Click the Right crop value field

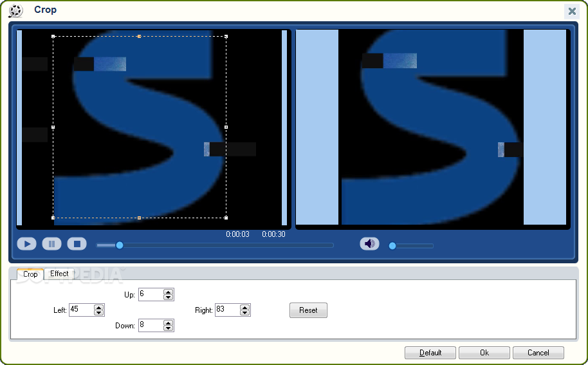pos(228,310)
